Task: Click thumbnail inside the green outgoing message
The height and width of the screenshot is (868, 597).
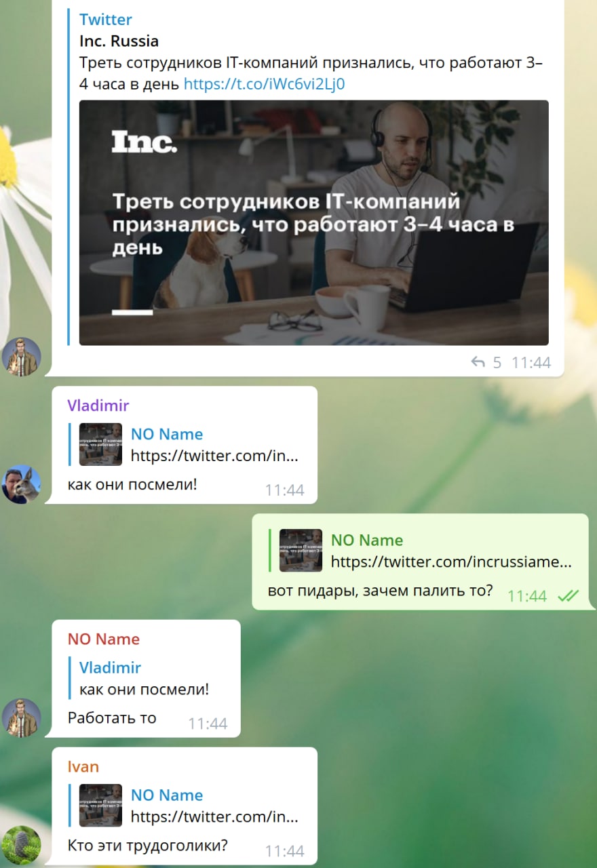Action: point(301,551)
